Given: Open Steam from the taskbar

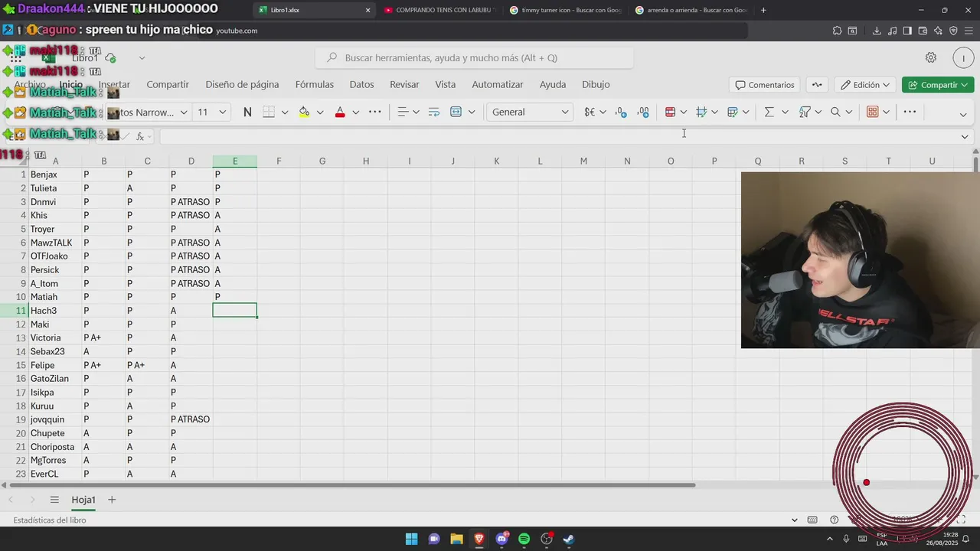Looking at the screenshot, I should (x=569, y=539).
